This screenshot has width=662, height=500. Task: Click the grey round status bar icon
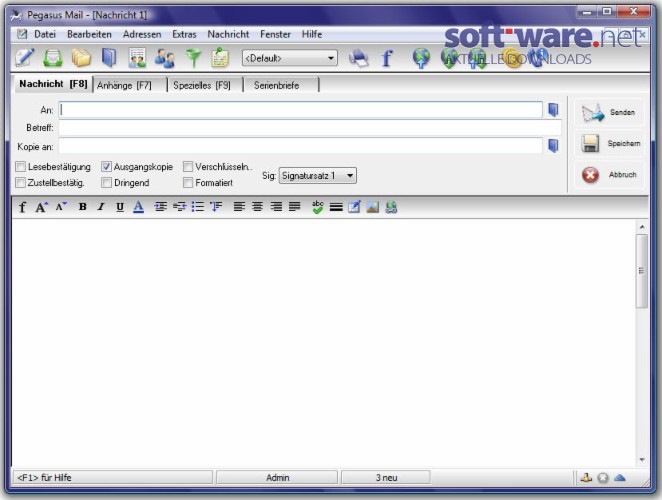[x=603, y=478]
